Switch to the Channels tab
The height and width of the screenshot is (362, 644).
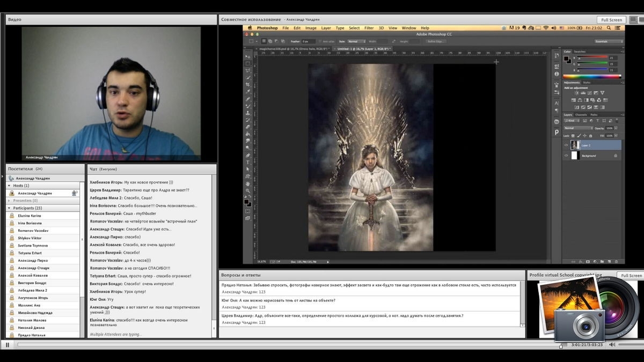click(581, 115)
